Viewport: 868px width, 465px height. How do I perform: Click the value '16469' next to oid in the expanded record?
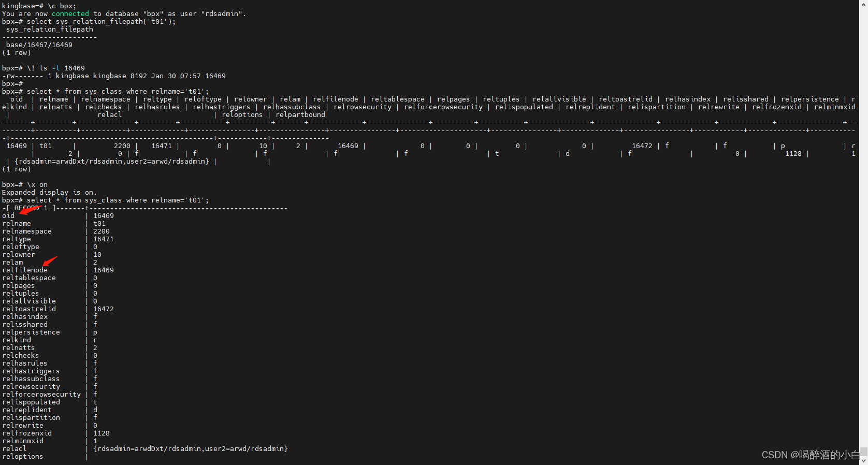pos(104,216)
